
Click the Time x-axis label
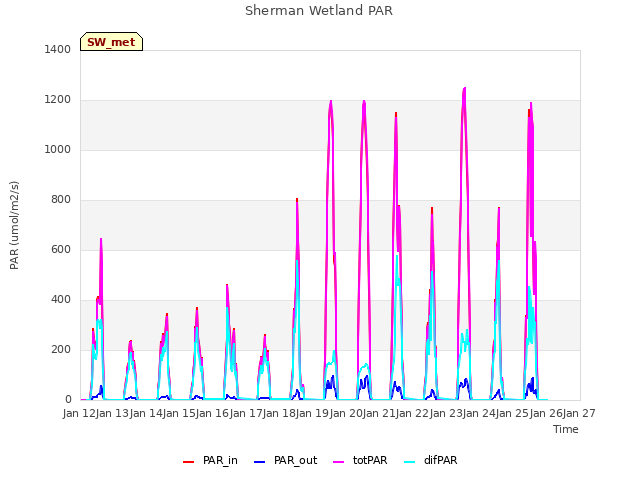click(x=566, y=429)
